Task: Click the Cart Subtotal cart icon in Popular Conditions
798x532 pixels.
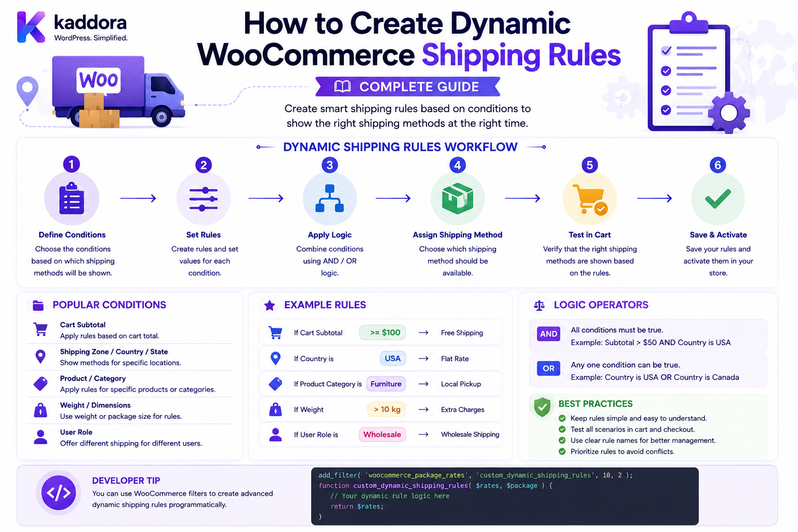Action: pos(41,329)
